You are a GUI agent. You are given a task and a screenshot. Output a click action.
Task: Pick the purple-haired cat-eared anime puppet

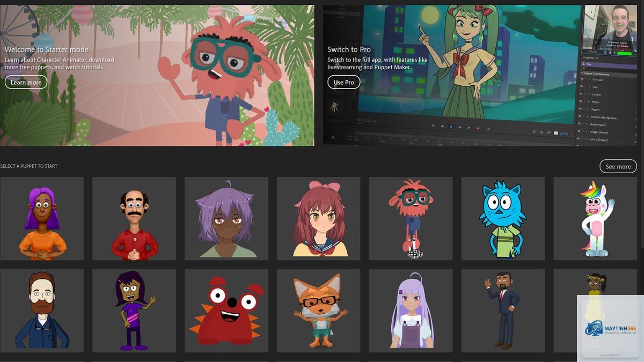click(x=226, y=219)
